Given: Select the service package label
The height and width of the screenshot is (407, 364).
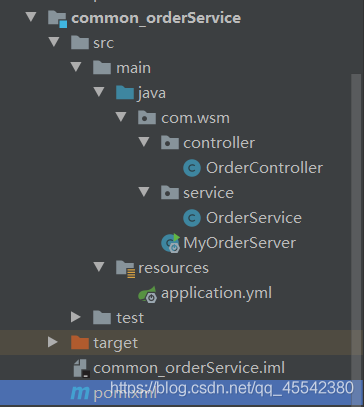Looking at the screenshot, I should pos(208,193).
